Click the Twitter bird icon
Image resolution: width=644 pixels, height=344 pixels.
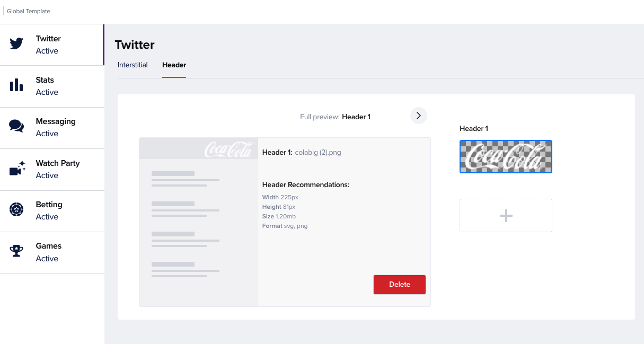[x=16, y=44]
